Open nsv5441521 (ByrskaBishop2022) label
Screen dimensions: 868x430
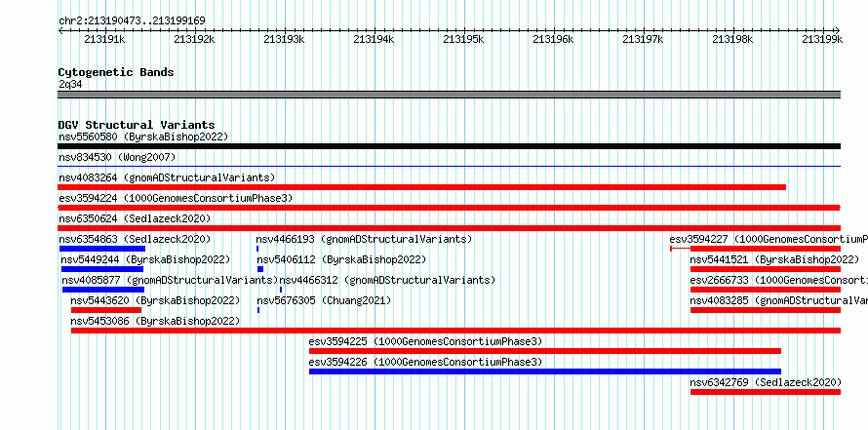point(774,259)
